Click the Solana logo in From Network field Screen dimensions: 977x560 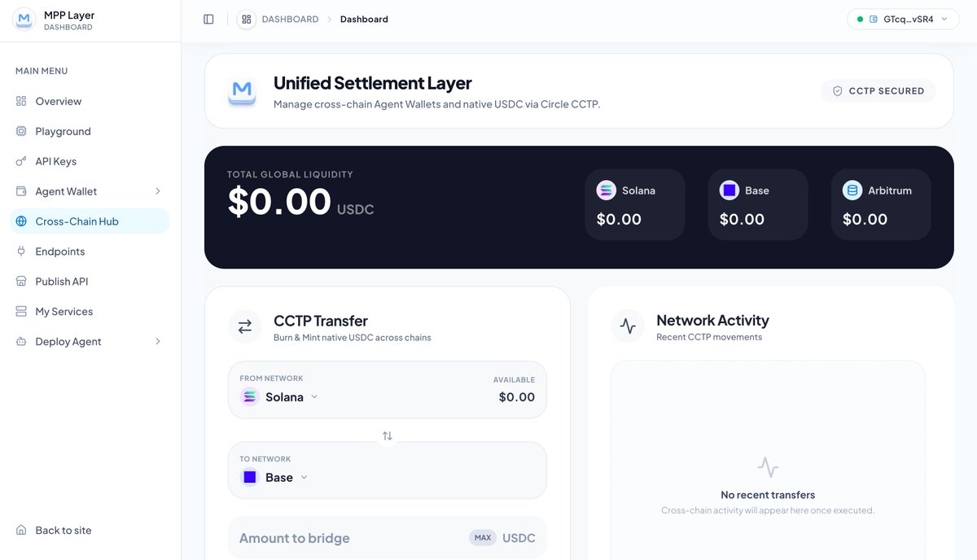tap(250, 397)
